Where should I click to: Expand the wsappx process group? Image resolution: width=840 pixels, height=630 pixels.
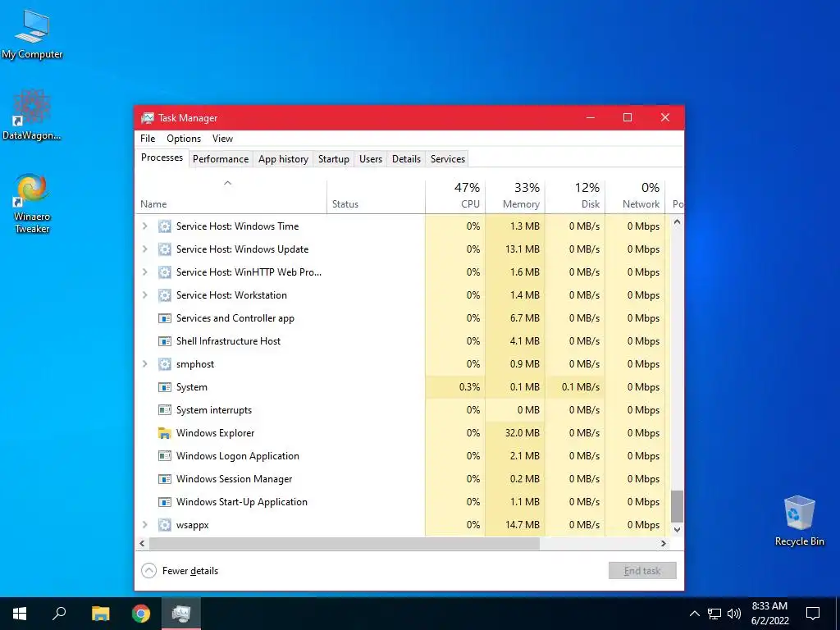[x=144, y=525]
